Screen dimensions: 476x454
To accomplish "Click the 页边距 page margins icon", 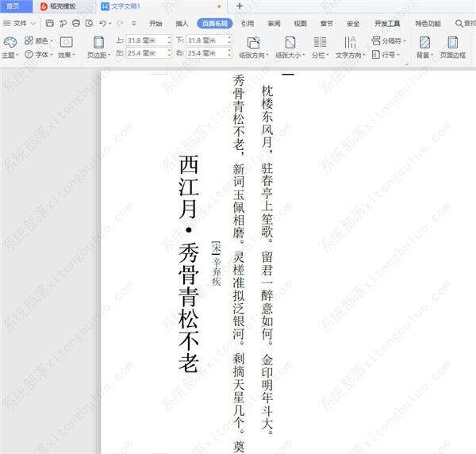I will click(x=98, y=43).
